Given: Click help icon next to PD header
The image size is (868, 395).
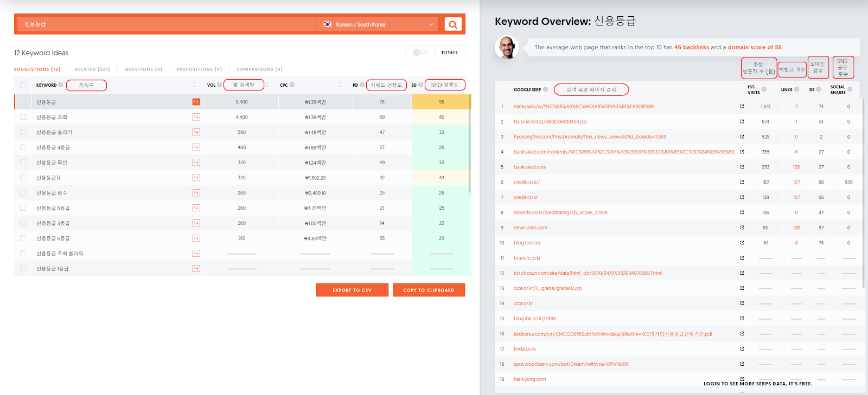Looking at the screenshot, I should tap(362, 85).
